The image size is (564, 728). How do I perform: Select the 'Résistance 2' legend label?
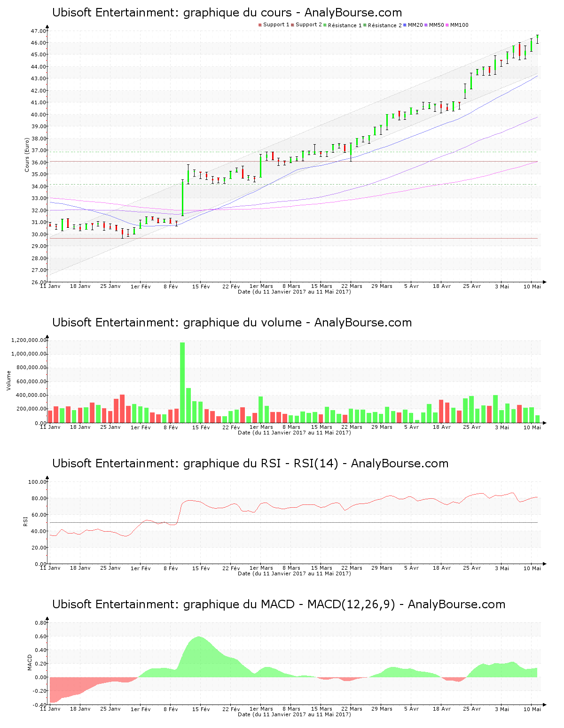385,25
